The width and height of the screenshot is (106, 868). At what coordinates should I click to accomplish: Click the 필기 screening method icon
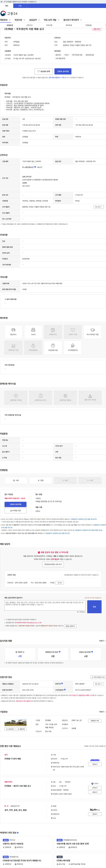[x=65, y=481]
